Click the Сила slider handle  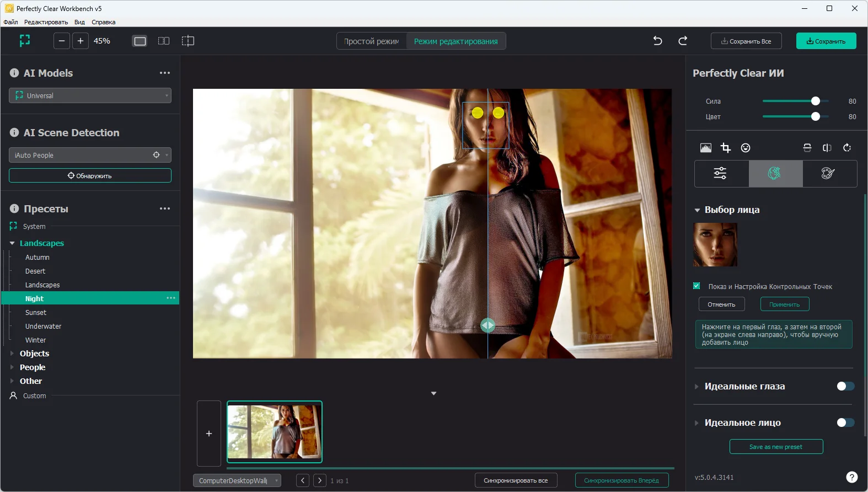[816, 101]
